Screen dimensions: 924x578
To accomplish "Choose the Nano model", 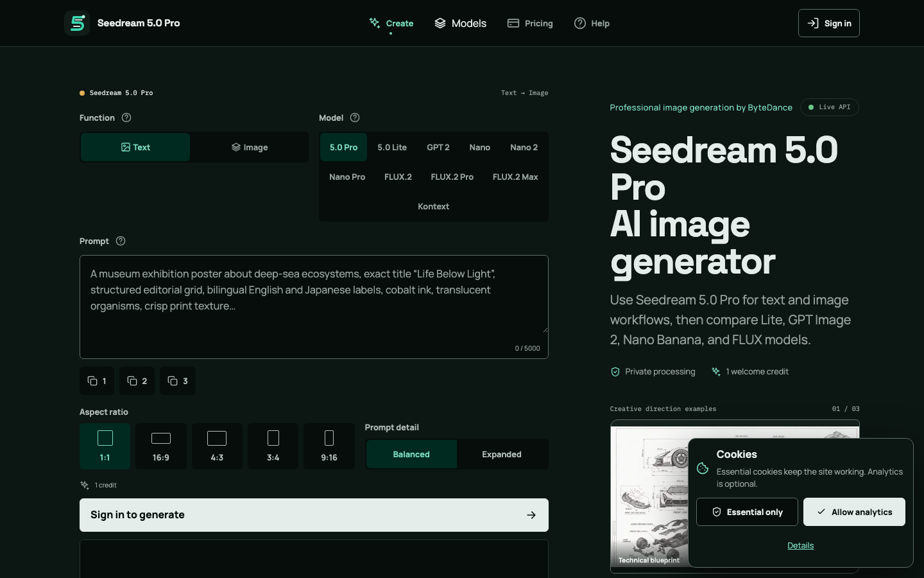I will [x=480, y=147].
